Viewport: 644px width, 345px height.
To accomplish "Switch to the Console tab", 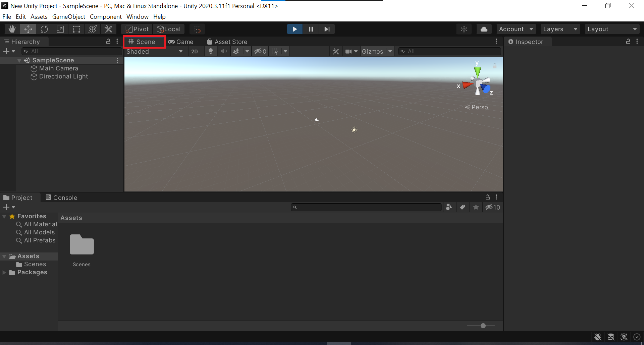I will coord(61,197).
